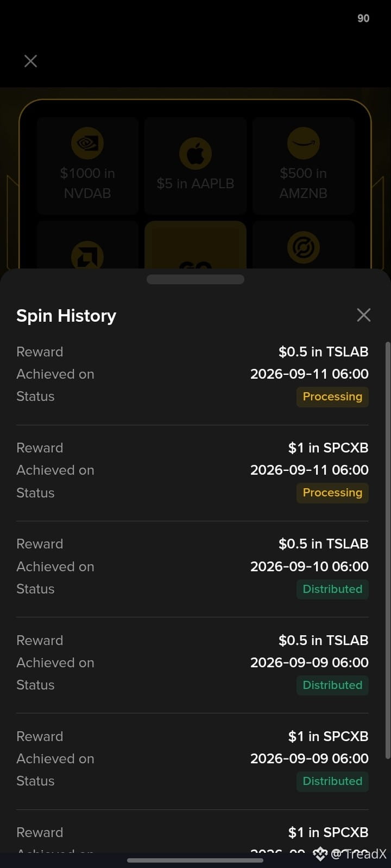Tap the Amazon logo prize icon
391x868 pixels.
pos(303,143)
